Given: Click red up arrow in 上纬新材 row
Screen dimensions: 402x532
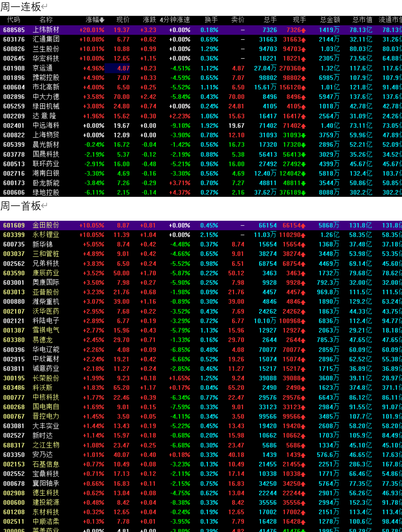Looking at the screenshot, I should point(304,30).
